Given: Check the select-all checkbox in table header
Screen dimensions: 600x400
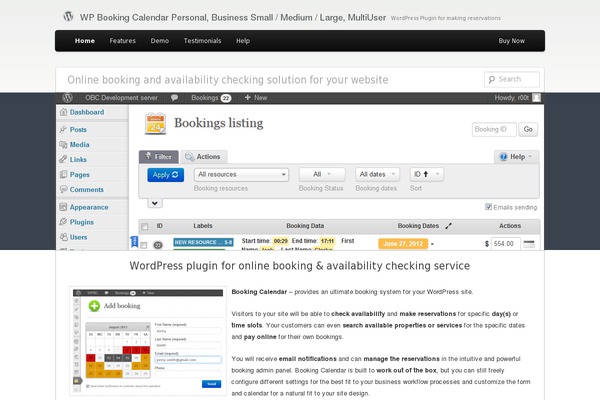Looking at the screenshot, I should point(145,227).
